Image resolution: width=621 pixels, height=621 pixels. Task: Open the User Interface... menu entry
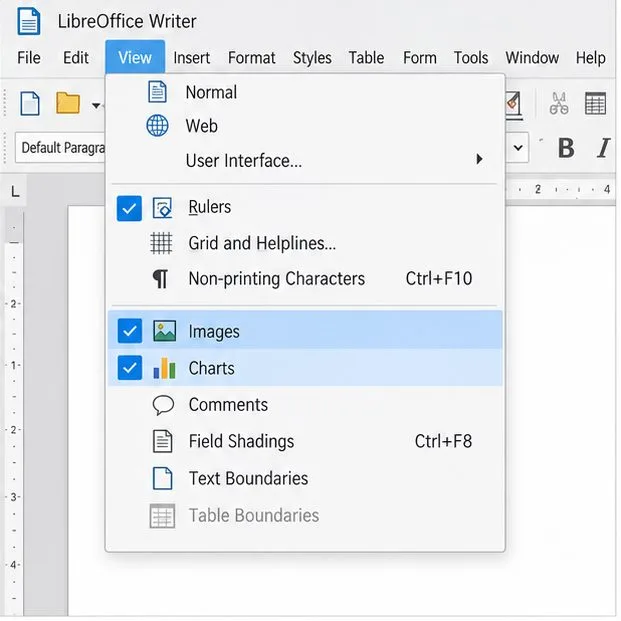click(x=305, y=160)
